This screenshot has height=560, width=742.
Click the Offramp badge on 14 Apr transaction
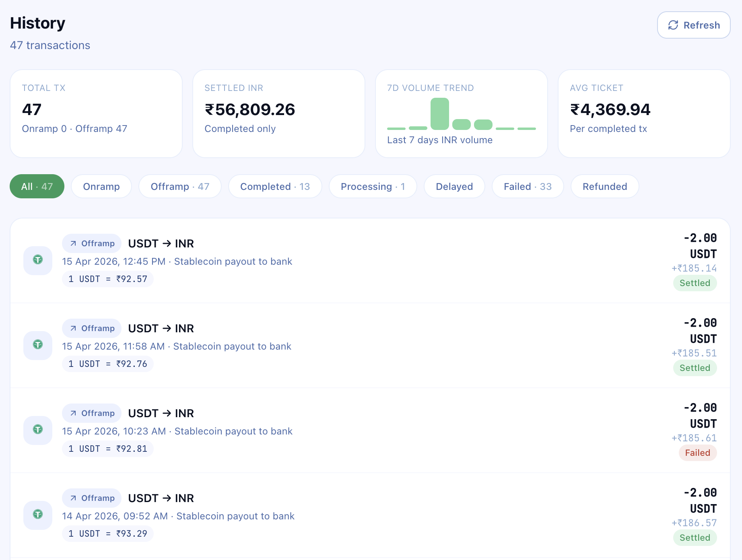coord(92,498)
